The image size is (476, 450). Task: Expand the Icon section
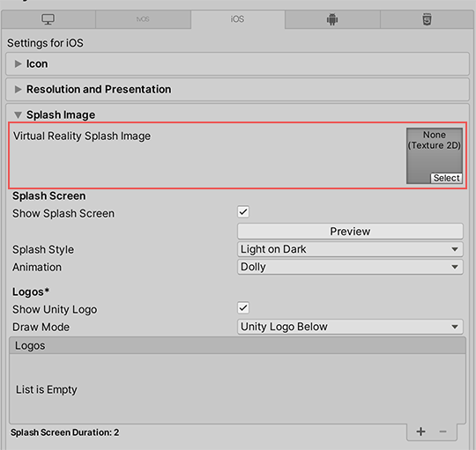[x=237, y=64]
